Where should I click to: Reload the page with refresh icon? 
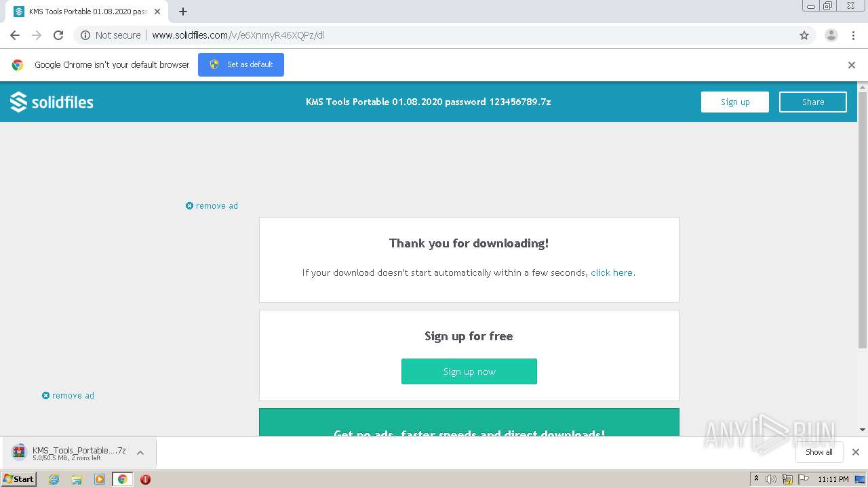[58, 35]
